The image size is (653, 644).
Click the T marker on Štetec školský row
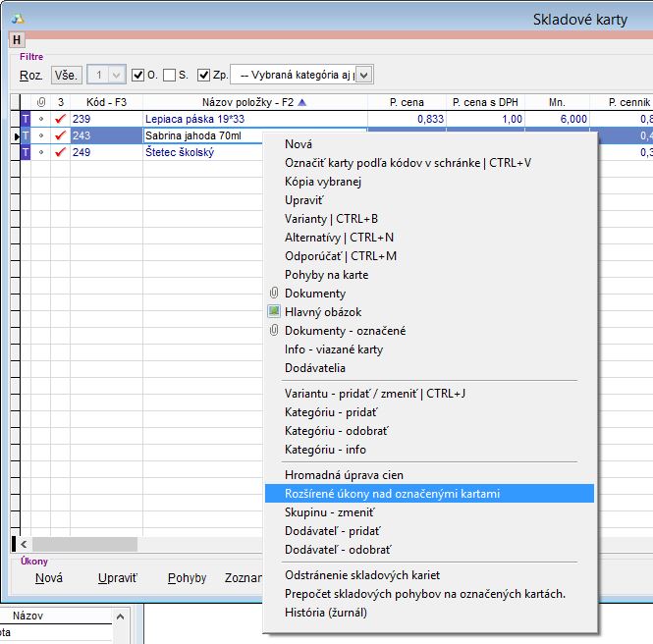(x=26, y=152)
